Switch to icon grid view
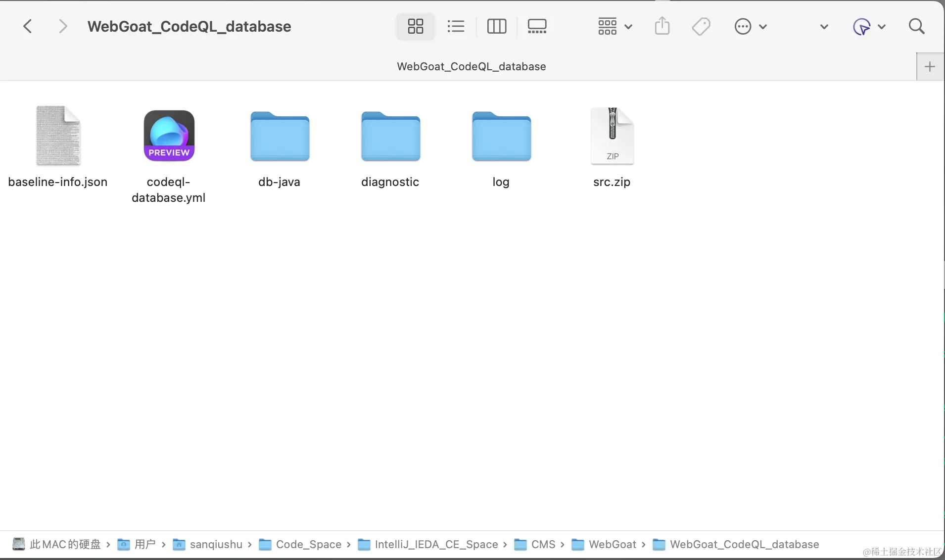Image resolution: width=945 pixels, height=560 pixels. (415, 26)
